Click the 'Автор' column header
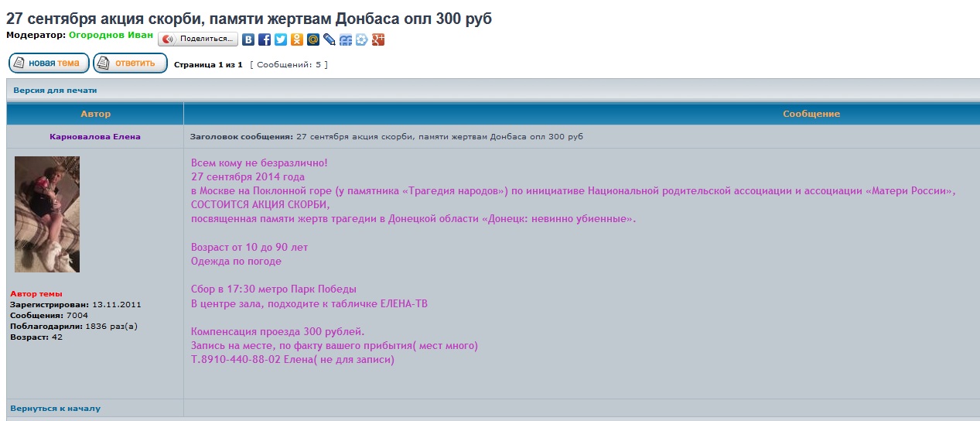 (x=96, y=114)
